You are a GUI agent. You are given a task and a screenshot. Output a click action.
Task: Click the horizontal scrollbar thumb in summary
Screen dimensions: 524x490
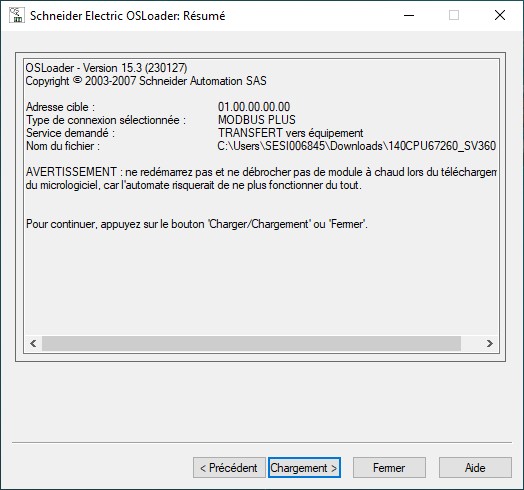tap(251, 343)
